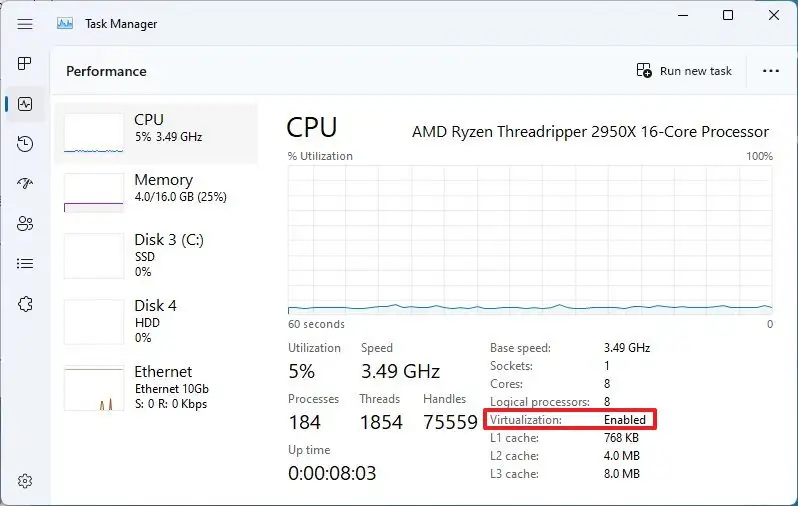Select the Performance page icon
The image size is (798, 506).
[x=24, y=104]
